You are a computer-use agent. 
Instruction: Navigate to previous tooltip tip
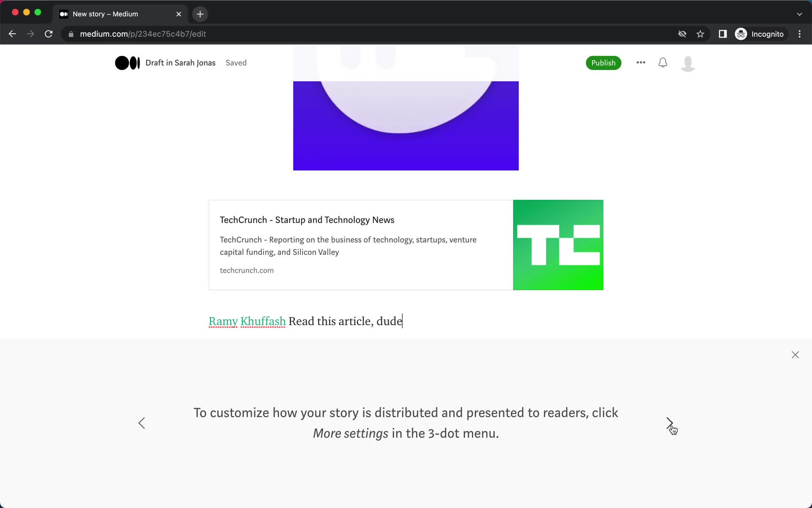click(142, 422)
